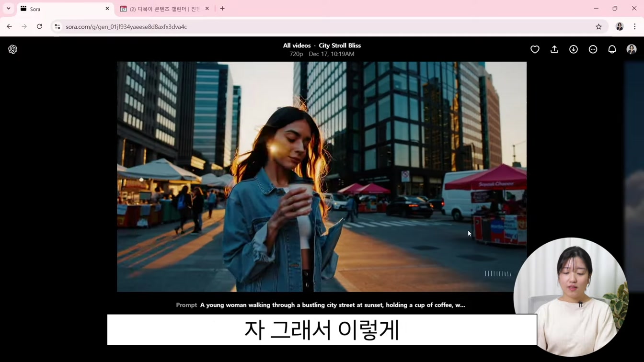Click the City Stroll Bliss title
The height and width of the screenshot is (362, 644).
tap(340, 45)
